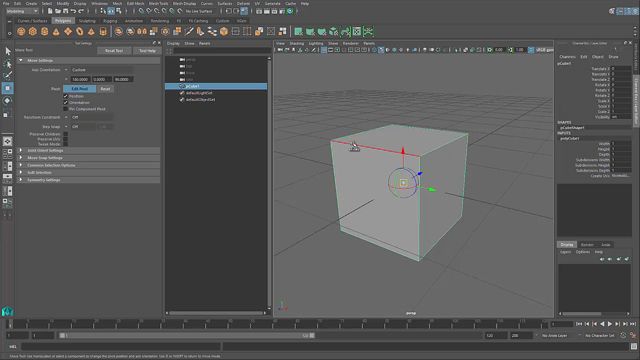Viewport: 640px width, 360px height.
Task: Click the Open Scene folder icon
Action: click(58, 11)
